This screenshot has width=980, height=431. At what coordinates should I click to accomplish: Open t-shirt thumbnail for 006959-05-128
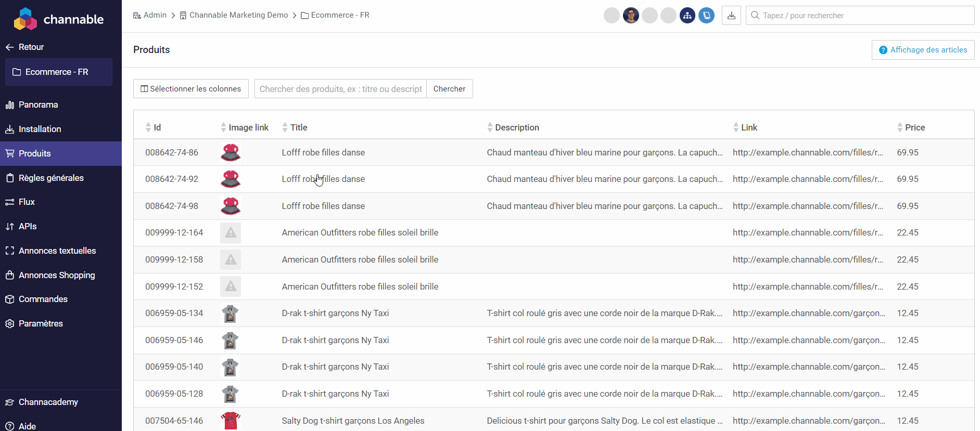(x=231, y=394)
